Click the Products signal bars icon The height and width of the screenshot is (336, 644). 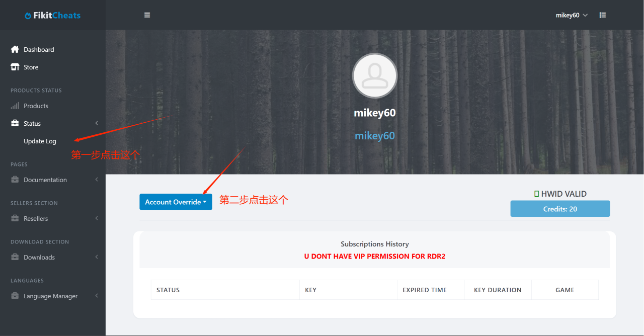coord(15,106)
